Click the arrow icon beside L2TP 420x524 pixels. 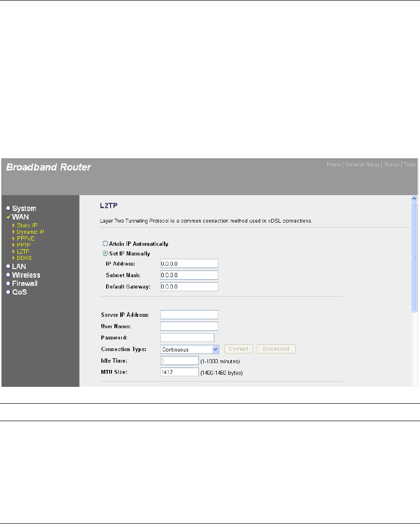[14, 251]
